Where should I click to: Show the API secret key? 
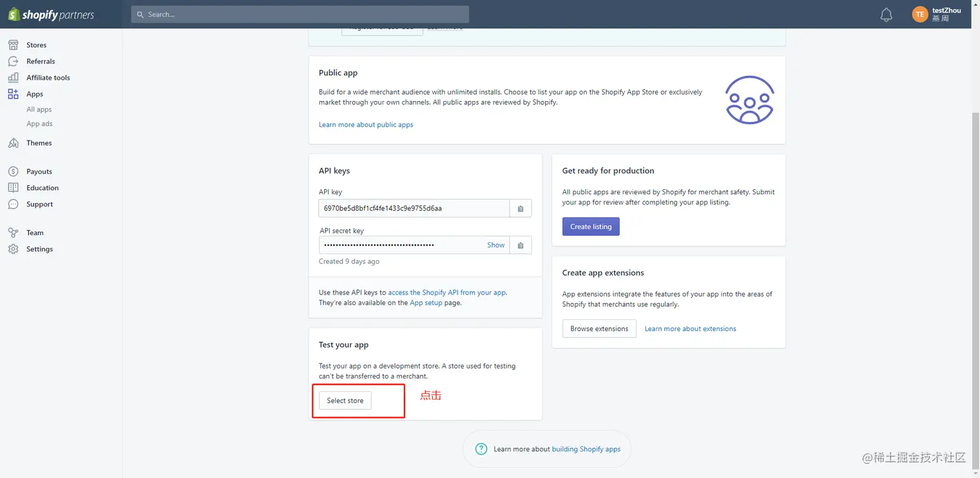click(496, 245)
